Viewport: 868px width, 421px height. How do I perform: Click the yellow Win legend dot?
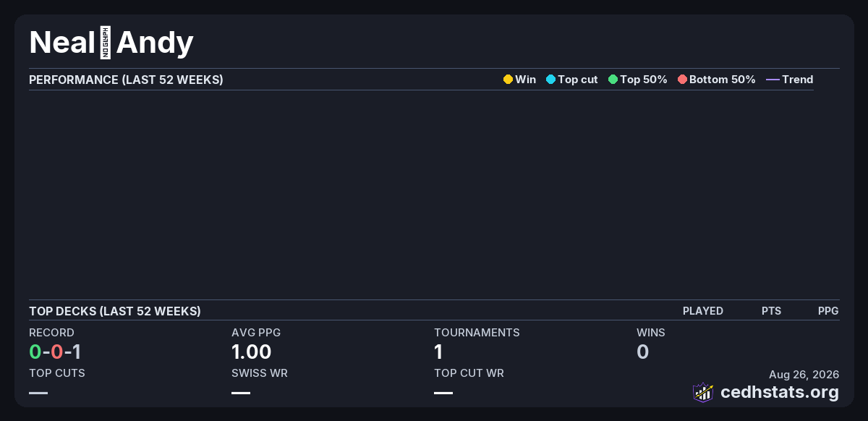508,80
